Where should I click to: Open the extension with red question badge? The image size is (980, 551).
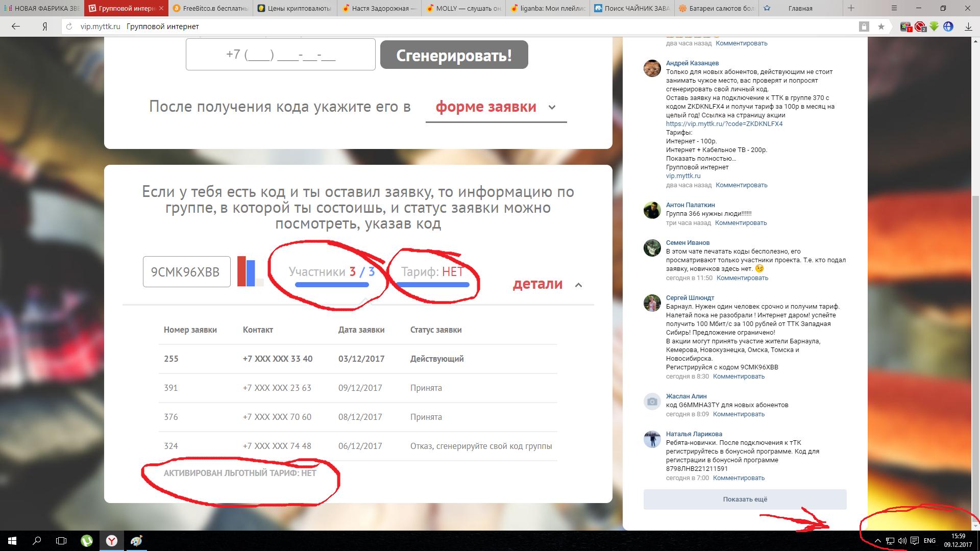tap(906, 27)
